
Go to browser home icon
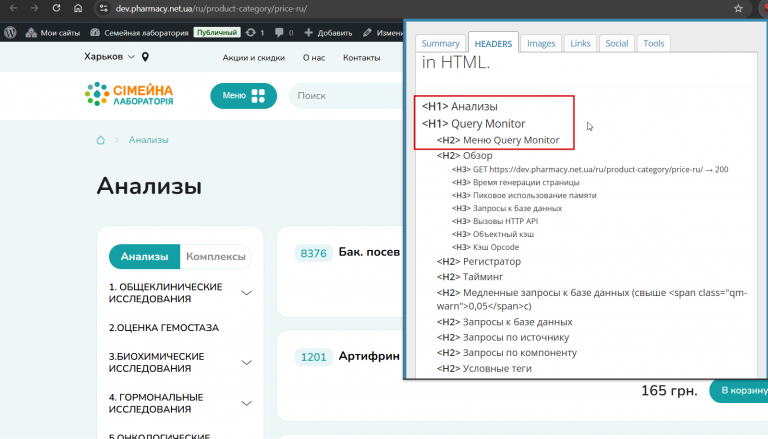coord(78,8)
